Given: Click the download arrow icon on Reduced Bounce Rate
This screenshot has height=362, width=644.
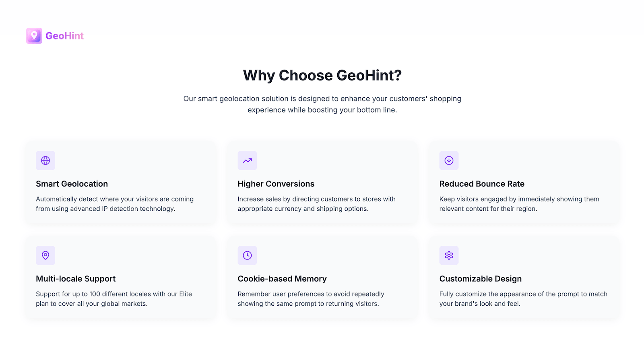Looking at the screenshot, I should [x=449, y=160].
